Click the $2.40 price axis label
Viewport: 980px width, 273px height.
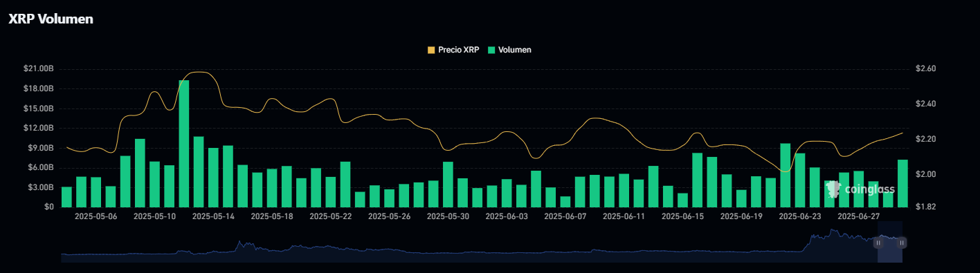pyautogui.click(x=925, y=104)
